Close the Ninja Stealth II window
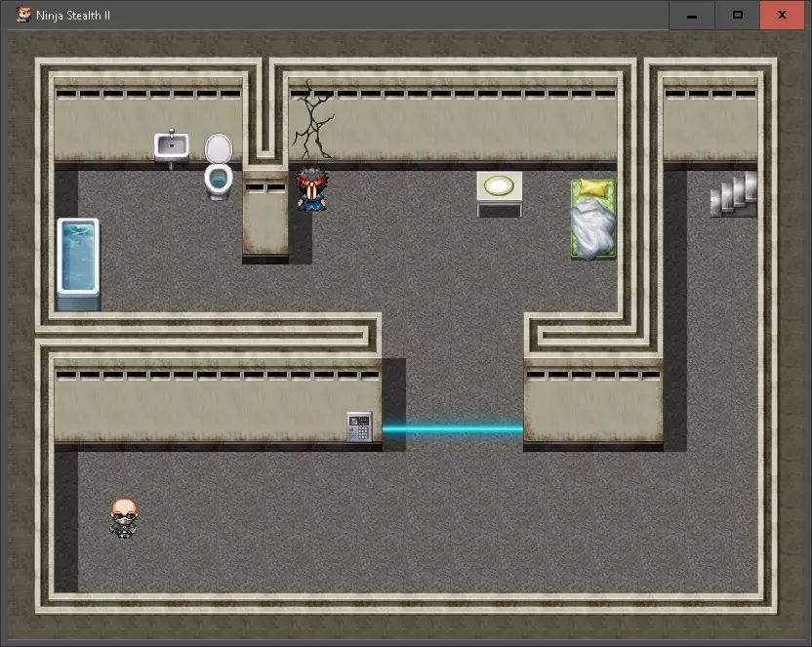Image resolution: width=812 pixels, height=647 pixels. (x=782, y=15)
